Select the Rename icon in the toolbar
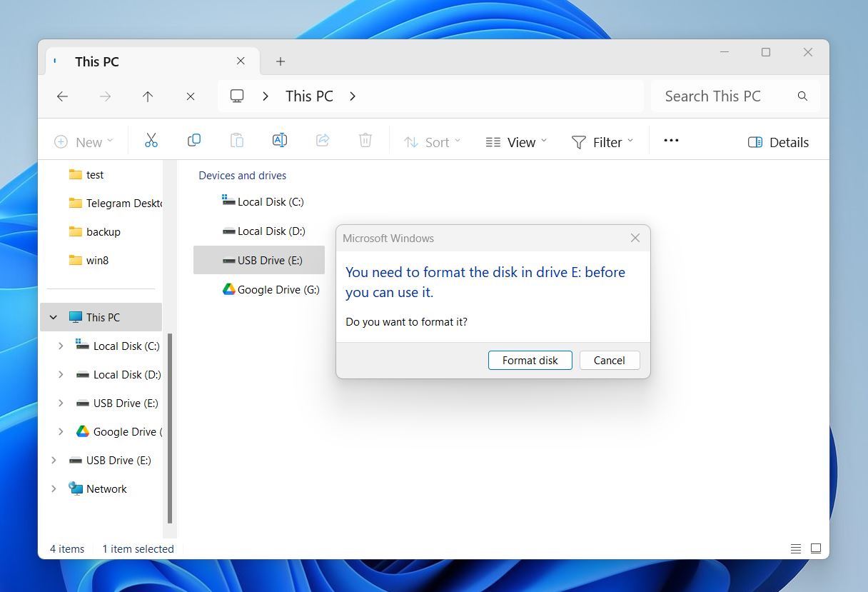Viewport: 868px width, 592px height. pyautogui.click(x=280, y=140)
